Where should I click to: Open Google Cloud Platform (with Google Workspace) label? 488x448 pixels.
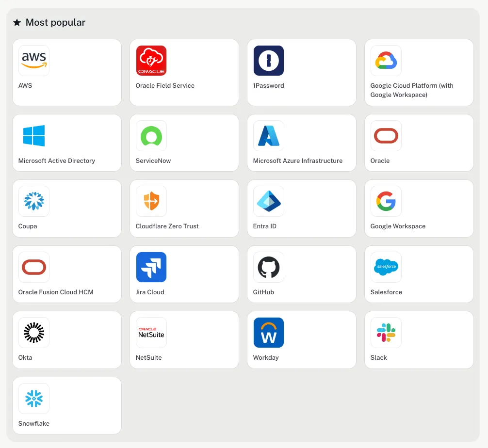pyautogui.click(x=412, y=90)
